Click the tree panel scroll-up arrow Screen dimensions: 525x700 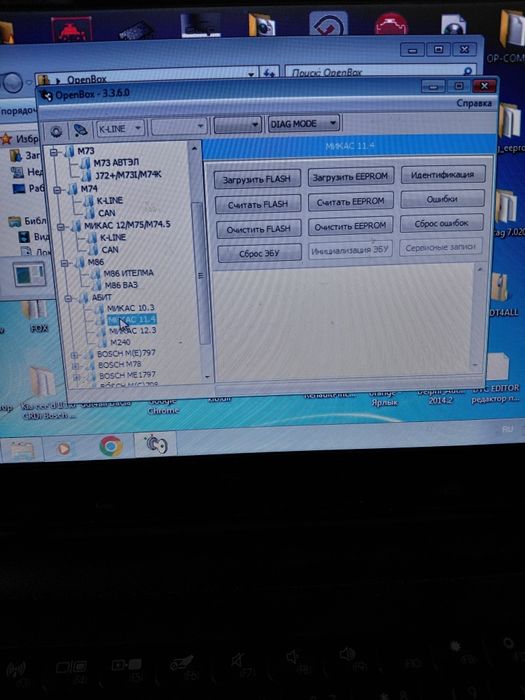point(195,148)
